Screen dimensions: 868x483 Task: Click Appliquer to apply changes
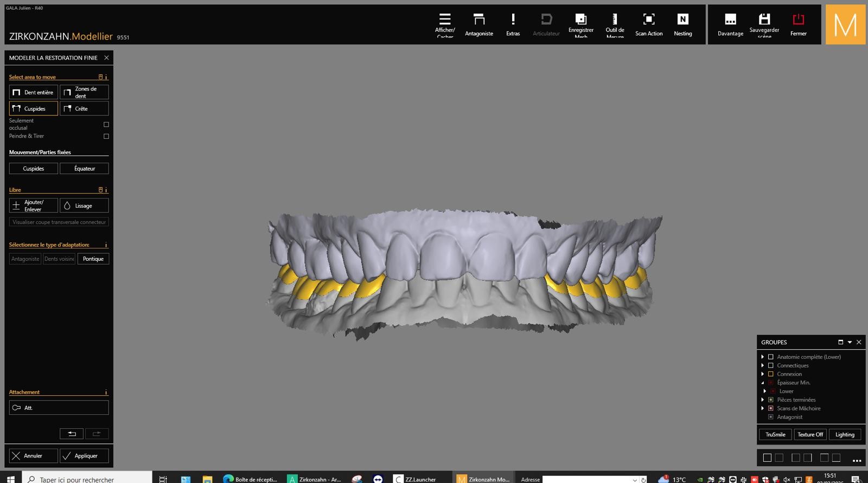[84, 456]
